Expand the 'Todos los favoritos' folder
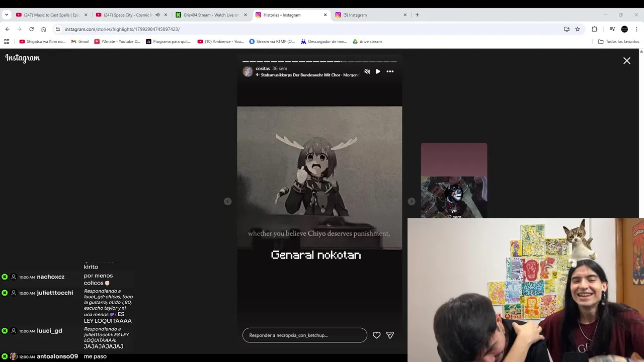Screen dimensions: 644x362 pyautogui.click(x=618, y=42)
